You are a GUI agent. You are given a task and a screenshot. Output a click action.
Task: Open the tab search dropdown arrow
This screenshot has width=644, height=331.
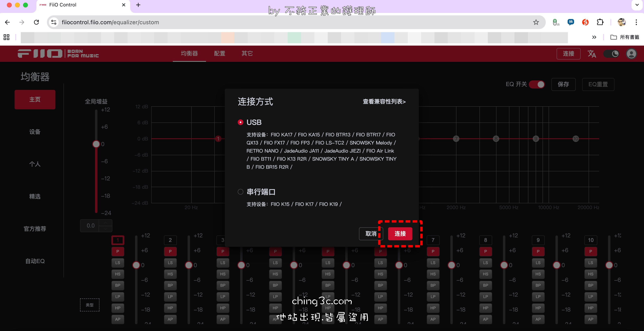pyautogui.click(x=637, y=5)
